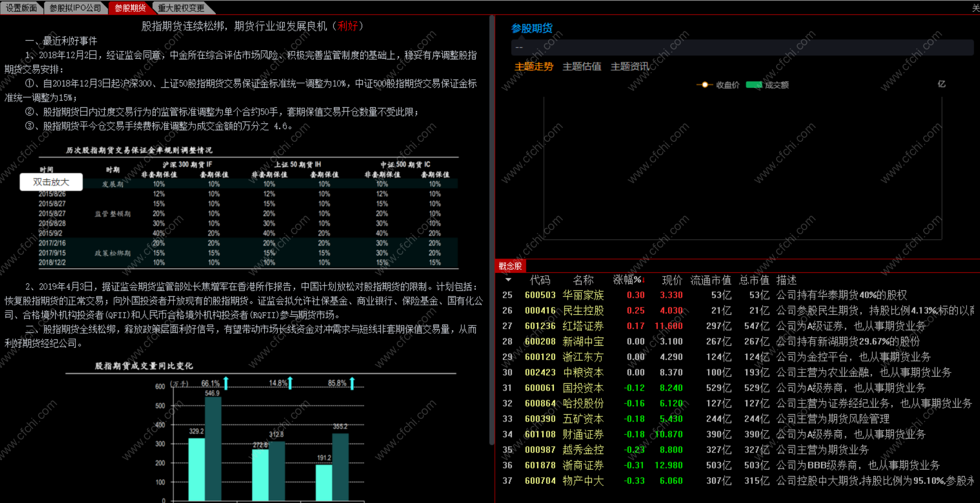Viewport: 980px width, 503px height.
Task: Select the 主题走势 sub-tab
Action: point(534,67)
